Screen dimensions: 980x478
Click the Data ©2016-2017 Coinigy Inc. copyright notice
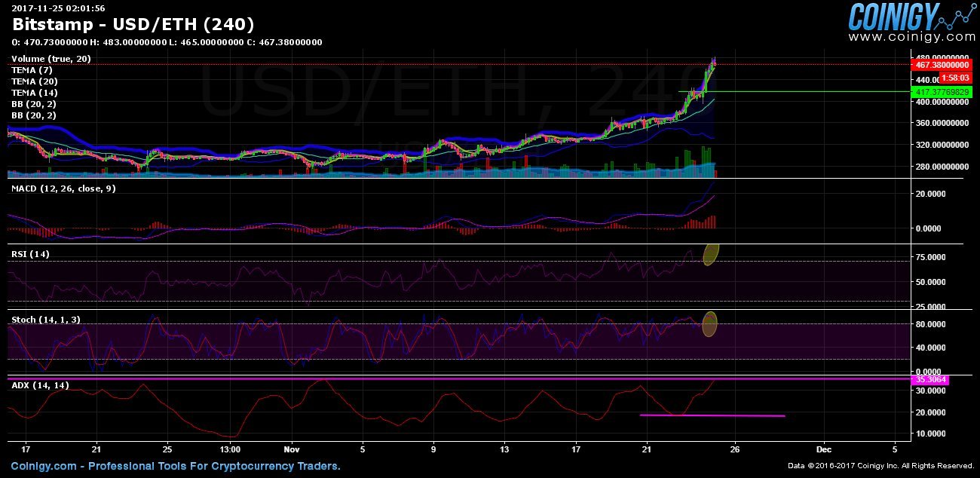click(882, 466)
